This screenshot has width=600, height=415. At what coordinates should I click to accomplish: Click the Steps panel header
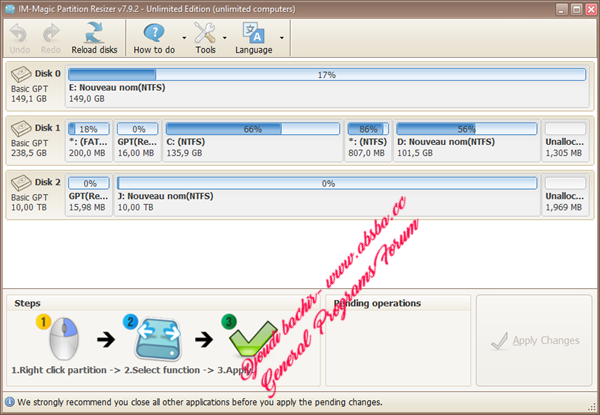tap(27, 303)
